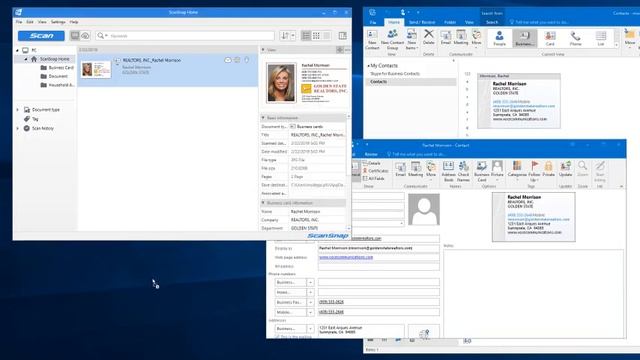
Task: Click Email icon in Outlook Contacts ribbon
Action: 446,37
